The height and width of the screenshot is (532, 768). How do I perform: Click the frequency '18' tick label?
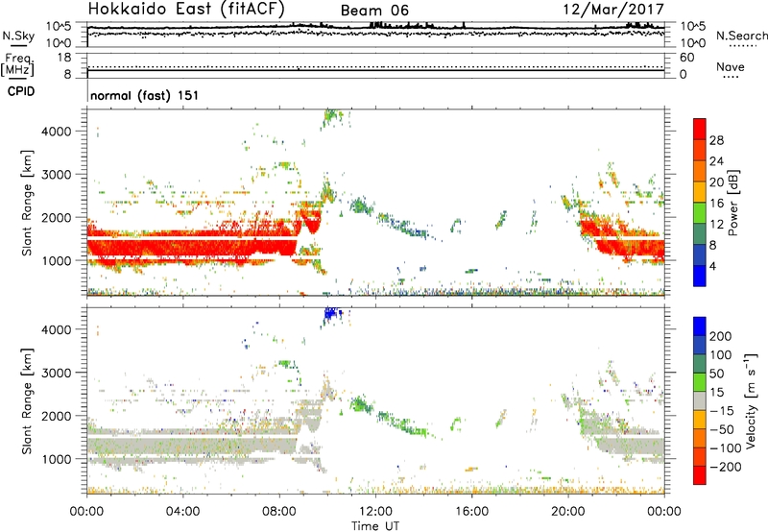tap(64, 58)
